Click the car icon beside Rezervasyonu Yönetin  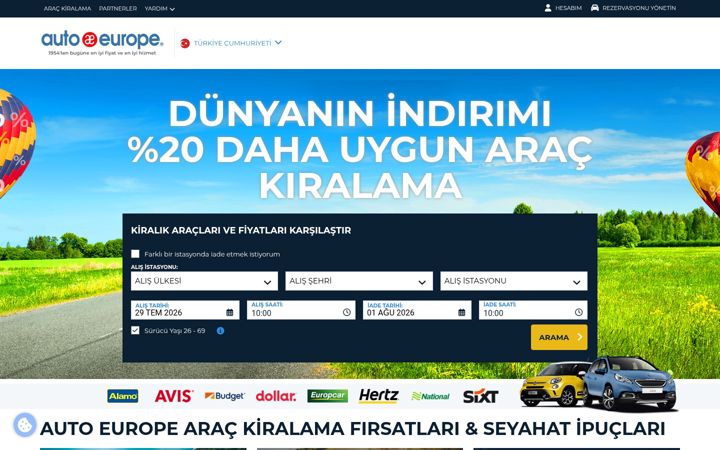[x=595, y=8]
